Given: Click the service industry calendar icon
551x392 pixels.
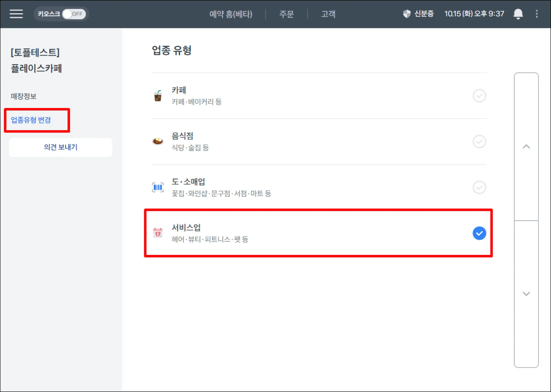Looking at the screenshot, I should [x=158, y=233].
